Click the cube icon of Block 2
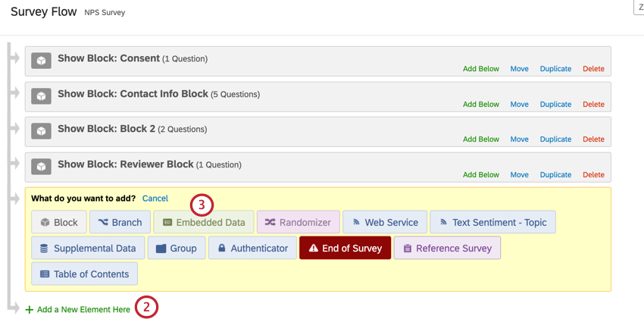Screen dimensions: 644x322 [x=41, y=131]
